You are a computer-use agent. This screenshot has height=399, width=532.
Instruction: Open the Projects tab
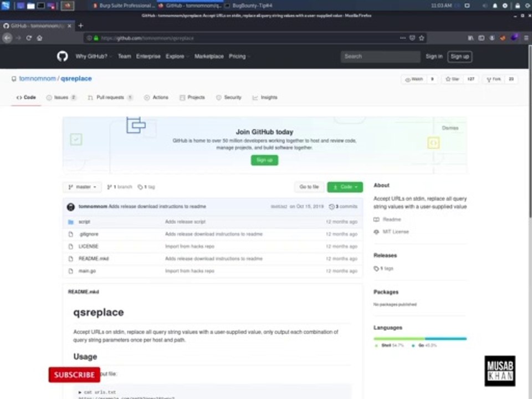coord(192,98)
